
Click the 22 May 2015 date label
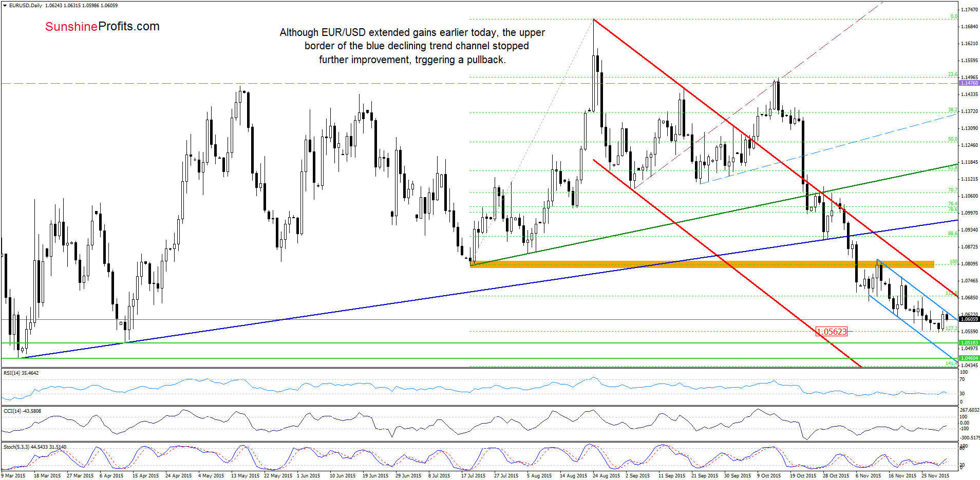click(x=278, y=476)
